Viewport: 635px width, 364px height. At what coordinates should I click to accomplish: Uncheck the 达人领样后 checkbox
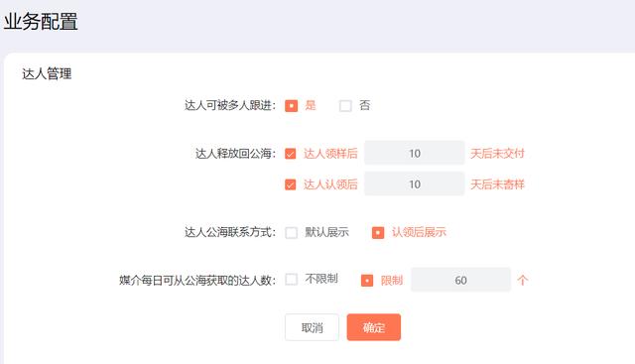[x=291, y=154]
